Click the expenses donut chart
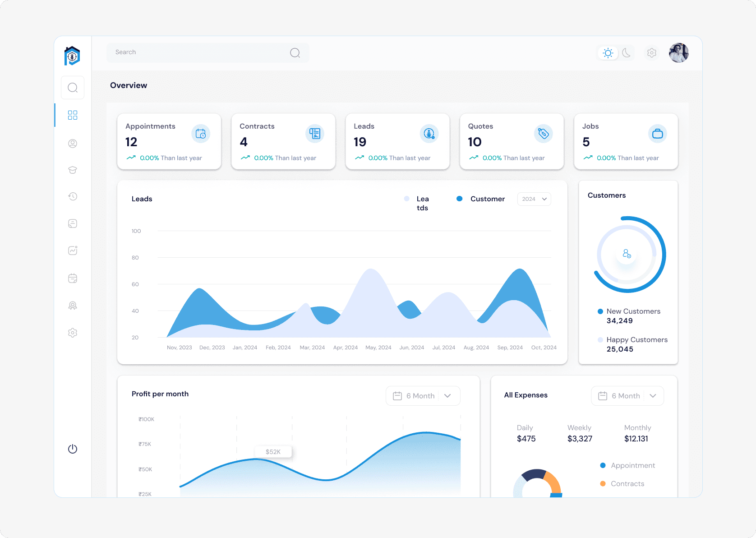 [538, 483]
